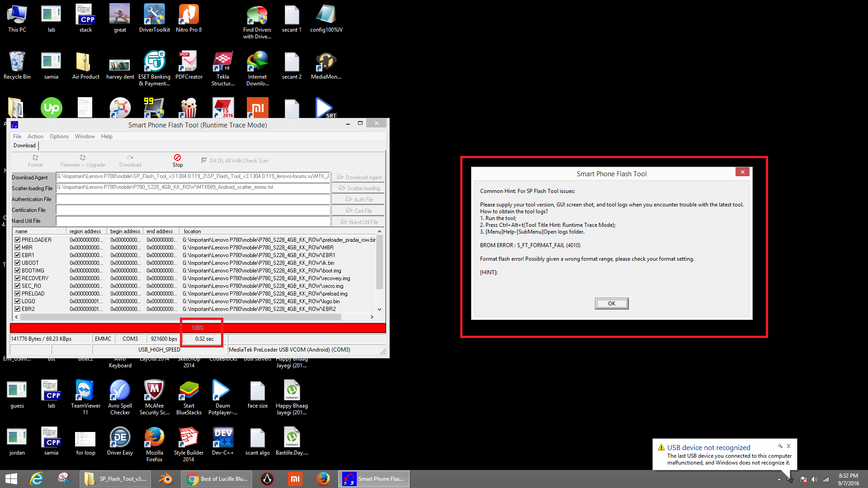Open TeamViewer 11 desktop icon
This screenshot has width=868, height=488.
point(85,398)
